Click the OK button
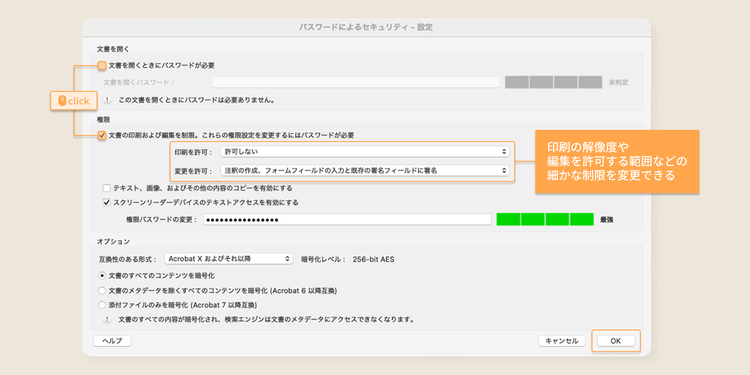 616,341
